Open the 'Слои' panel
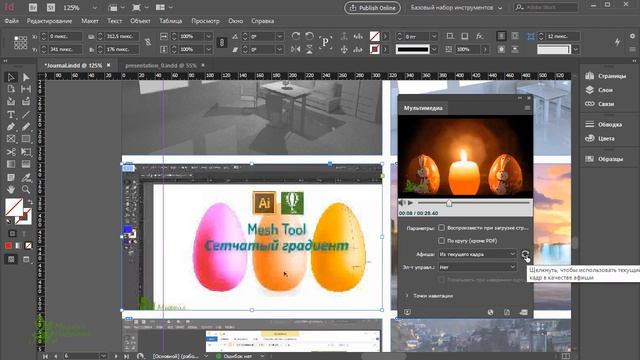640x360 pixels. tap(600, 90)
